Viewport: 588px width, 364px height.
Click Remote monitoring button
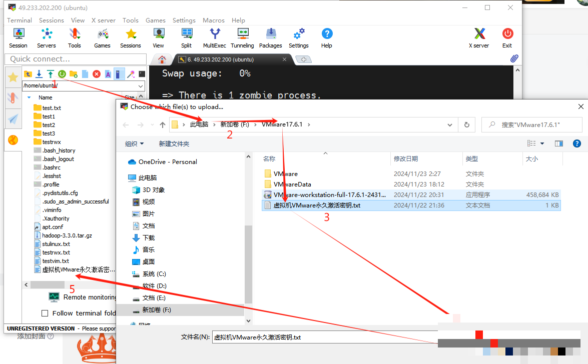[83, 297]
